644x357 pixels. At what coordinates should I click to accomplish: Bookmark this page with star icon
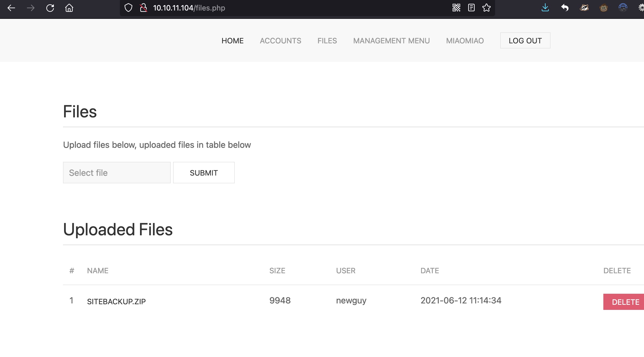pyautogui.click(x=486, y=8)
